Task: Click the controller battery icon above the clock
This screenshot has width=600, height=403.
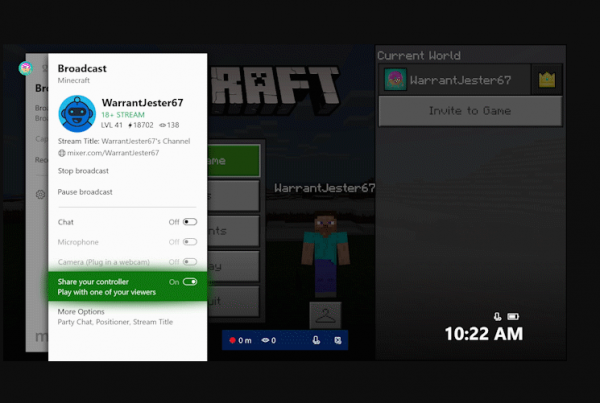Action: (x=513, y=317)
